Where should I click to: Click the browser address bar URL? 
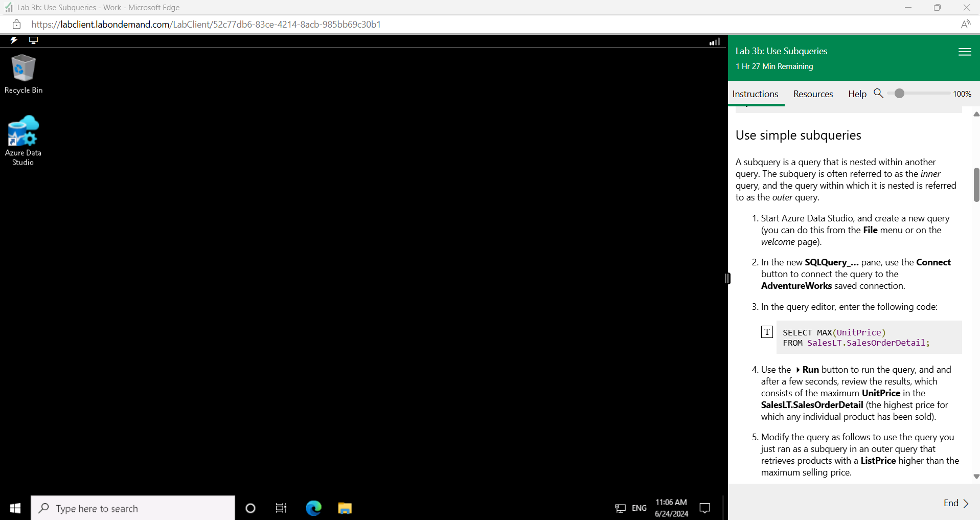[206, 24]
